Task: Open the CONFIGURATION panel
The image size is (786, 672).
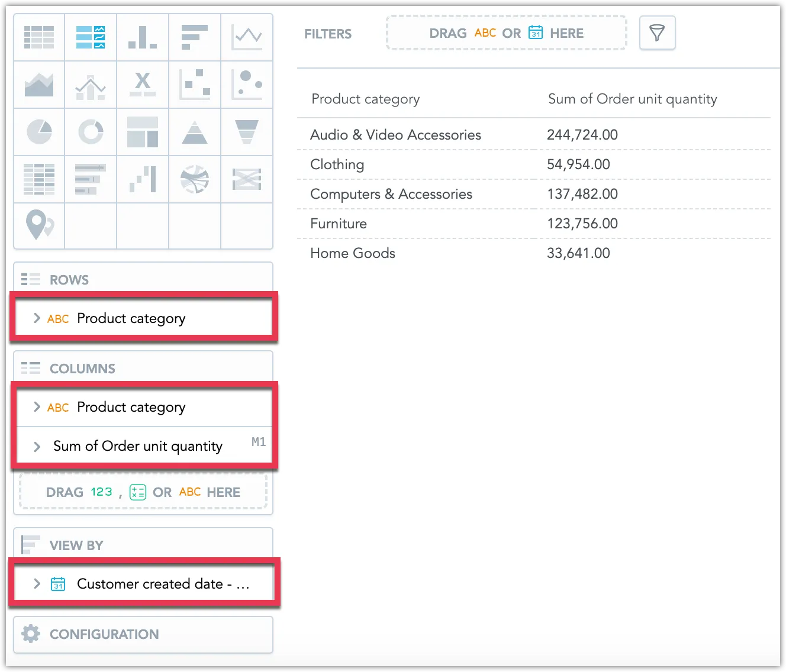Action: pyautogui.click(x=104, y=634)
